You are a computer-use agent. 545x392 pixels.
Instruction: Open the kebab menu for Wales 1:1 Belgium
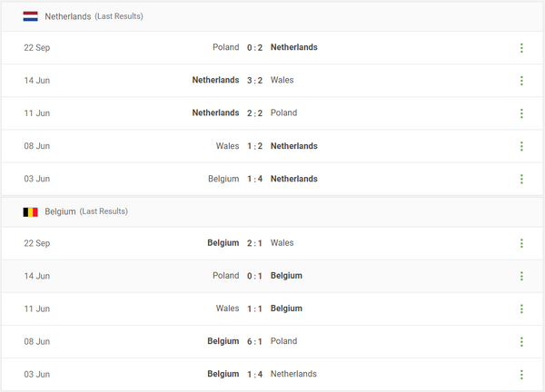pos(521,309)
